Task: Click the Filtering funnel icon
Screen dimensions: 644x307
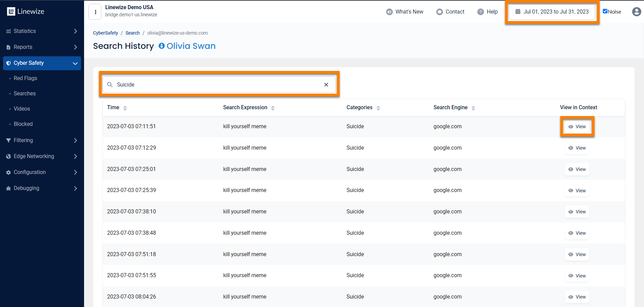Action: click(8, 140)
